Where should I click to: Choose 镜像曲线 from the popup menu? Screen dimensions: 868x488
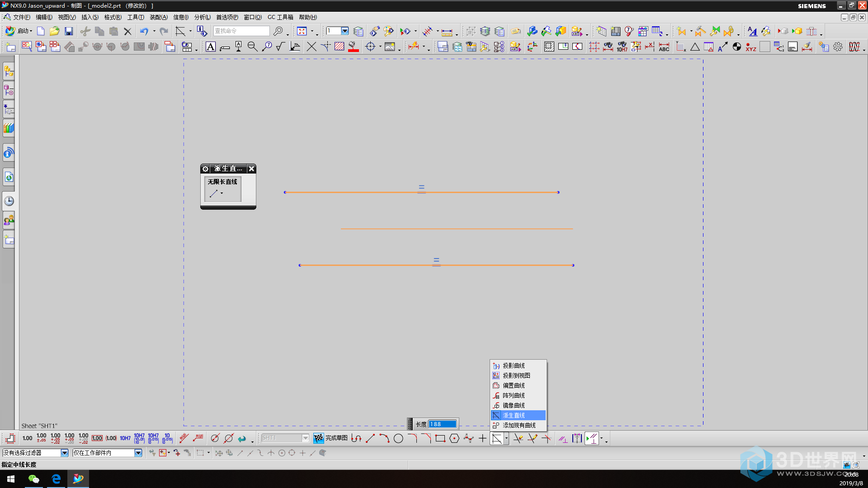(x=518, y=405)
